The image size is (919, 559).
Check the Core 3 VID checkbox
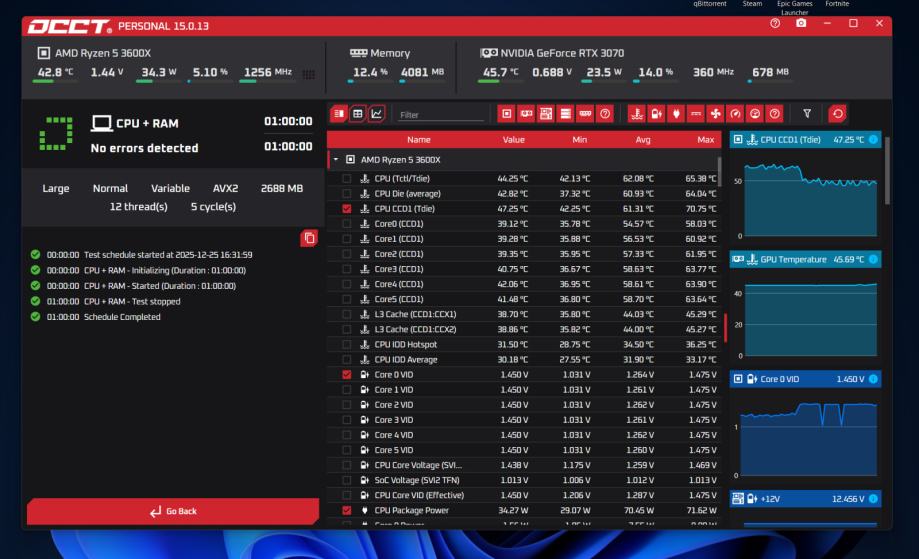click(x=346, y=420)
